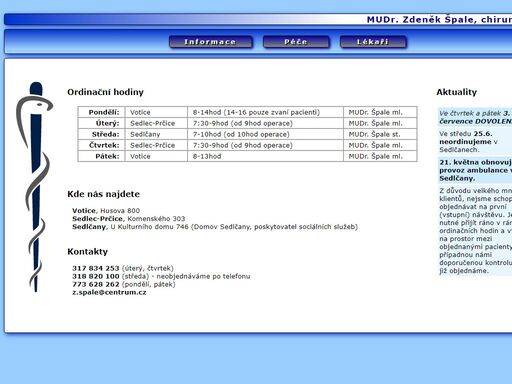
Task: Click phone number 318 820 100
Action: 96,276
